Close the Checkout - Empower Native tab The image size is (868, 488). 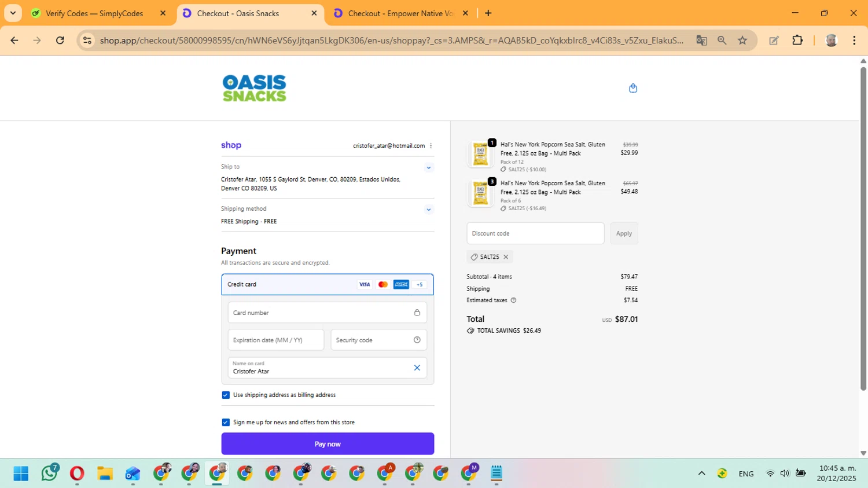pyautogui.click(x=465, y=13)
